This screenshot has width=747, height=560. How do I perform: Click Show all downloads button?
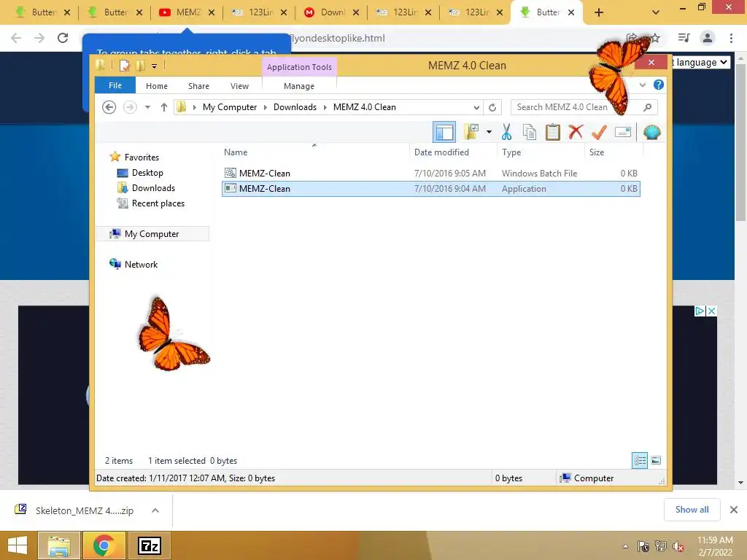(692, 510)
